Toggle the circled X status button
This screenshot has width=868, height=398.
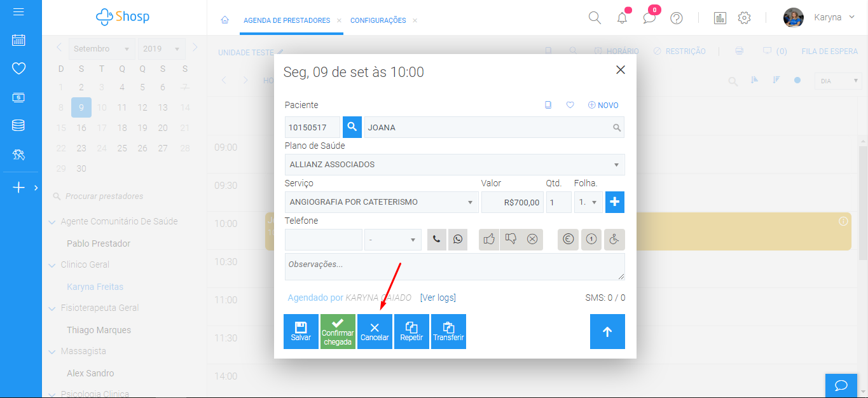[x=533, y=240]
